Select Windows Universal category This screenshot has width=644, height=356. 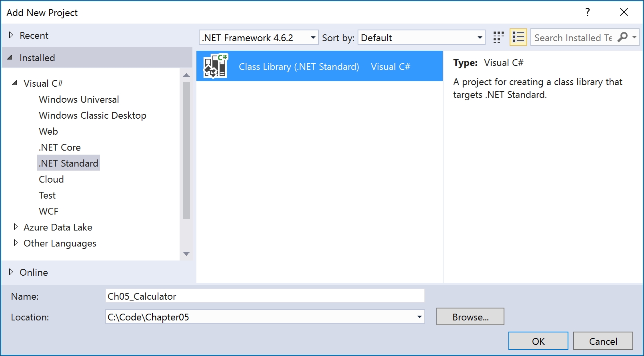pyautogui.click(x=79, y=99)
